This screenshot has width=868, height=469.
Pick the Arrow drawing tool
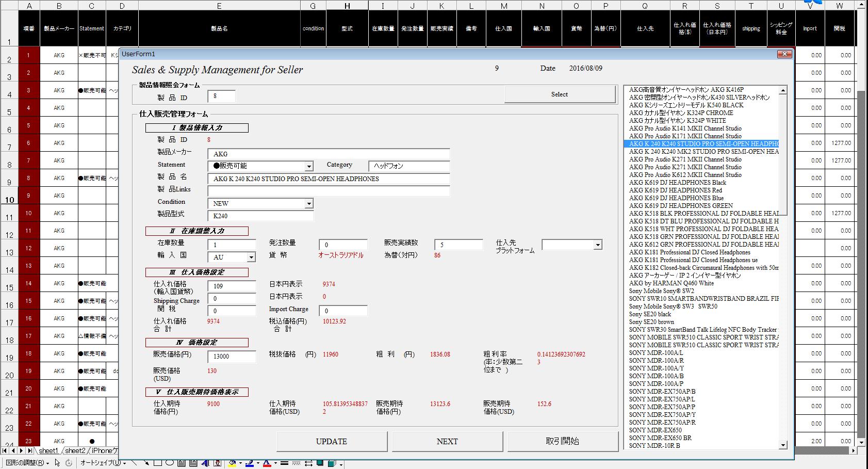(x=146, y=463)
